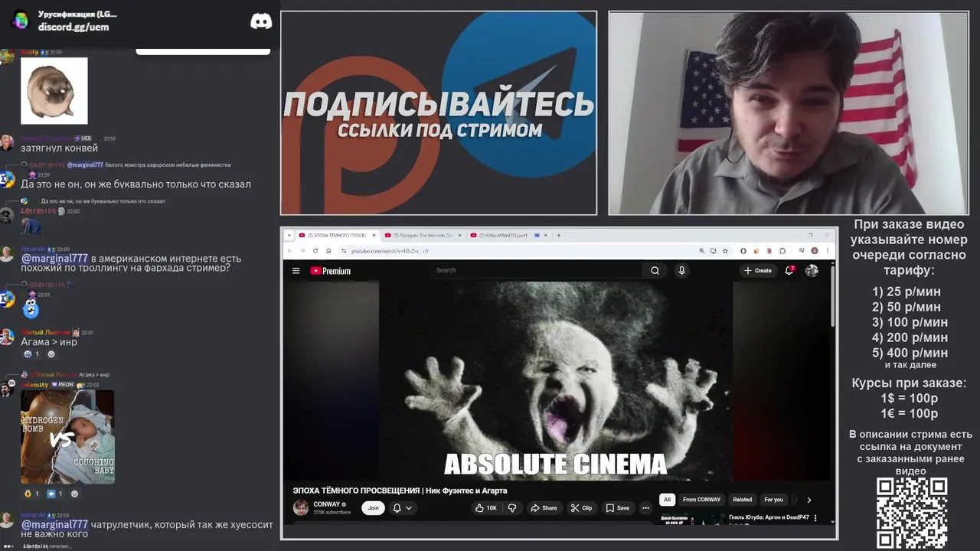Close the Rozagate browser tab
This screenshot has width=980, height=551.
(x=460, y=235)
